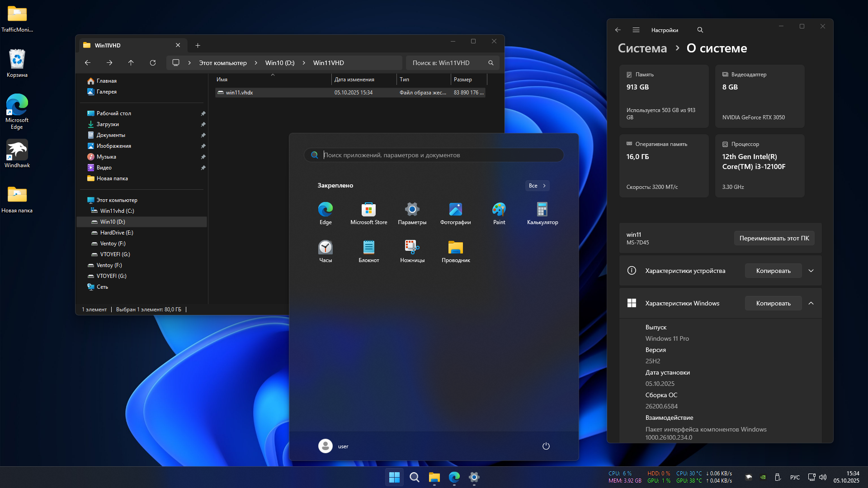Click Rename this PC (Переименовать этот ПК)
This screenshot has height=488, width=868.
coord(774,238)
